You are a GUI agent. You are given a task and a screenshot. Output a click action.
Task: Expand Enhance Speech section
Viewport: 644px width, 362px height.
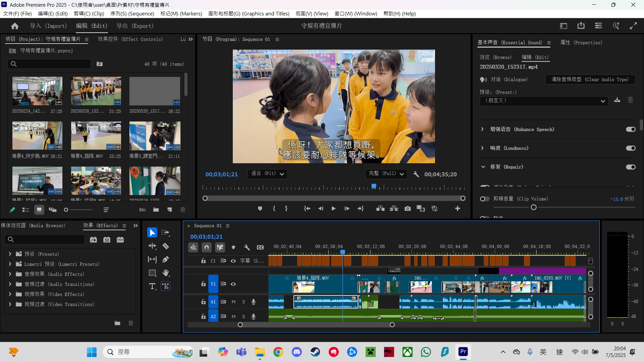482,129
